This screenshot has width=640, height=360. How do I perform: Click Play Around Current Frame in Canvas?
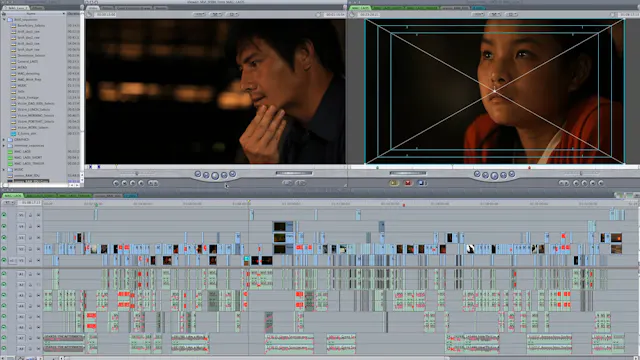pos(503,175)
